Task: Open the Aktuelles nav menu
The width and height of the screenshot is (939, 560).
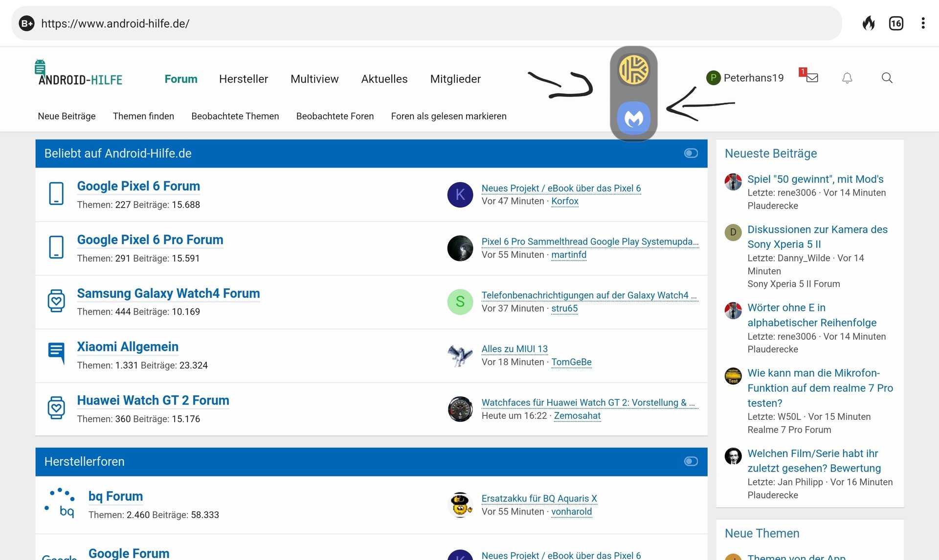Action: coord(384,79)
